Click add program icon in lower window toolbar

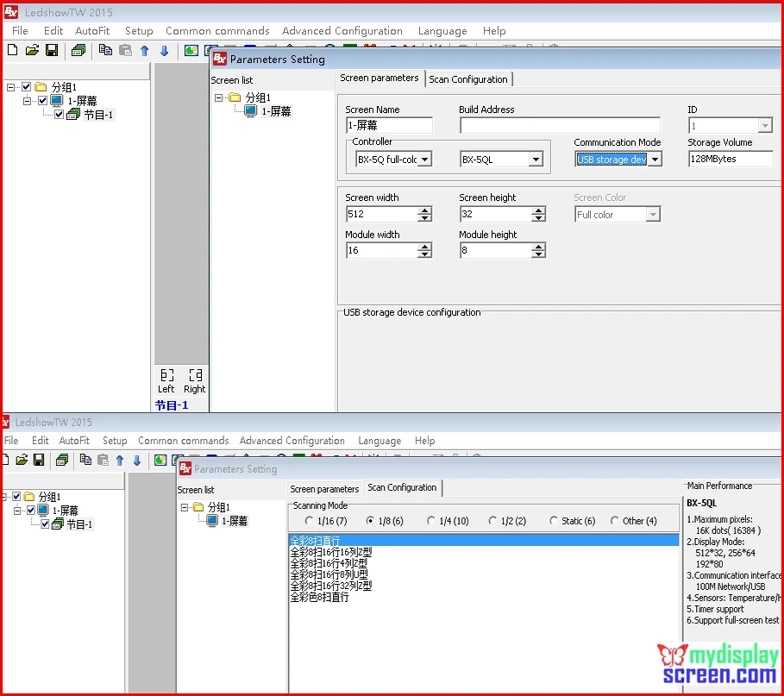pyautogui.click(x=62, y=460)
